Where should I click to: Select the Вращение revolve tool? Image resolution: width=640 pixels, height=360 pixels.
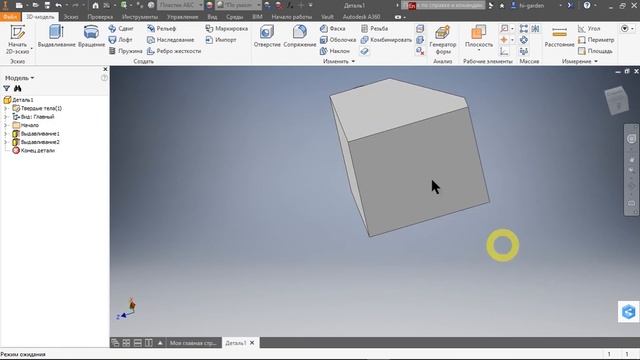click(91, 36)
